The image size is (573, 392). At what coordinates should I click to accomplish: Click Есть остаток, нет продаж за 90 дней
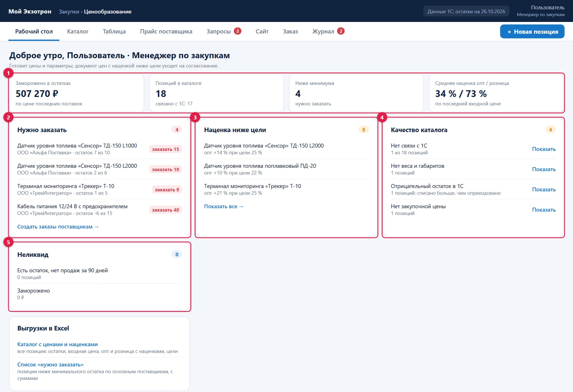(x=62, y=270)
